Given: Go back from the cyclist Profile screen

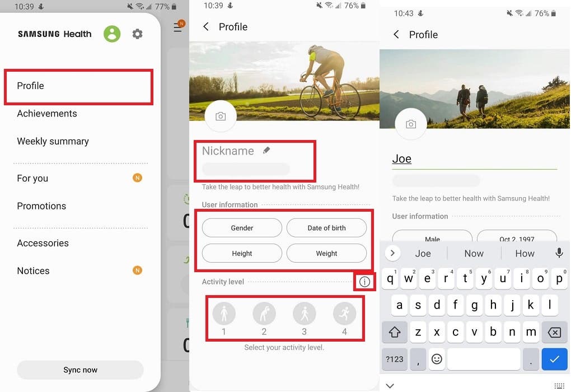Looking at the screenshot, I should point(206,26).
